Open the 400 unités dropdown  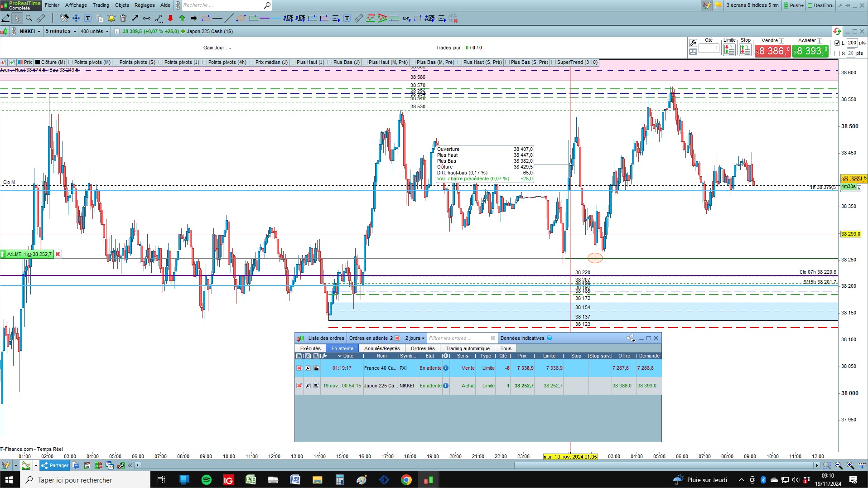point(95,31)
